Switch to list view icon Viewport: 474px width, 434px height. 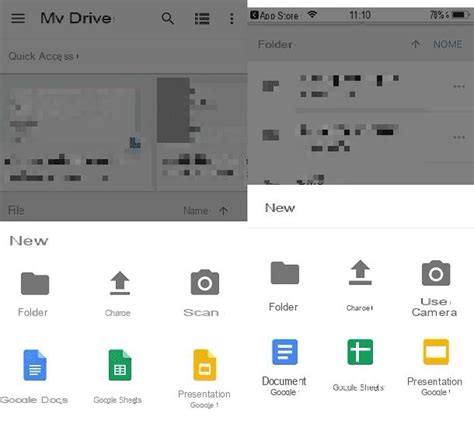(202, 19)
